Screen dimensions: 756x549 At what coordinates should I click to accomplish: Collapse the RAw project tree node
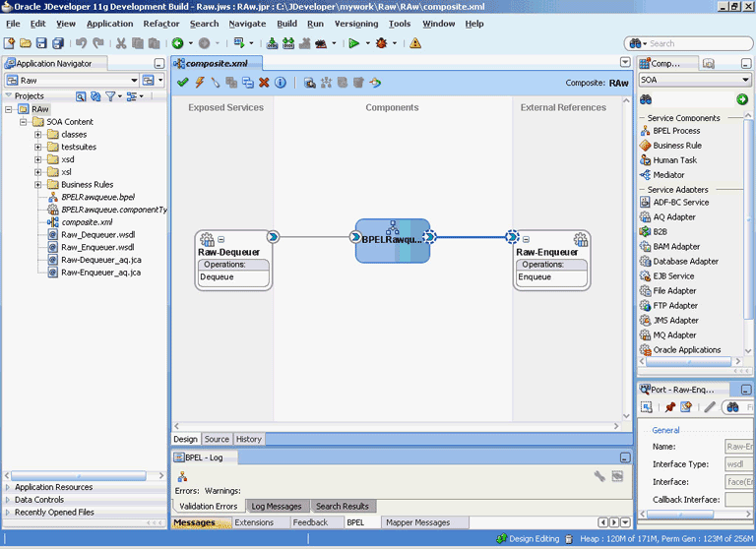coord(9,109)
